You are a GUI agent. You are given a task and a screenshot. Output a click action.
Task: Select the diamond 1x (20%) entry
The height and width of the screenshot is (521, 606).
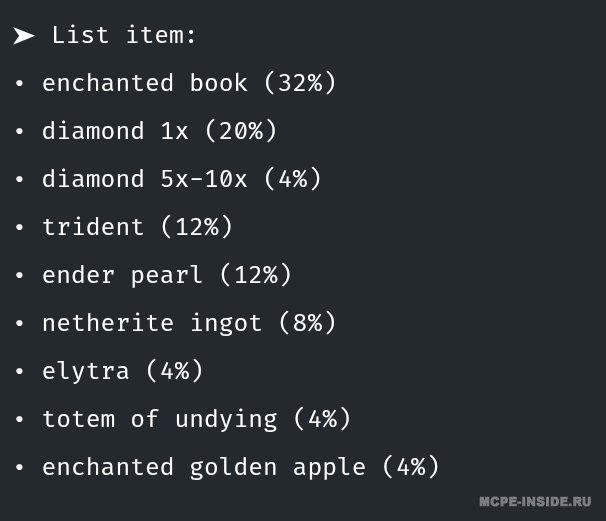(x=159, y=131)
